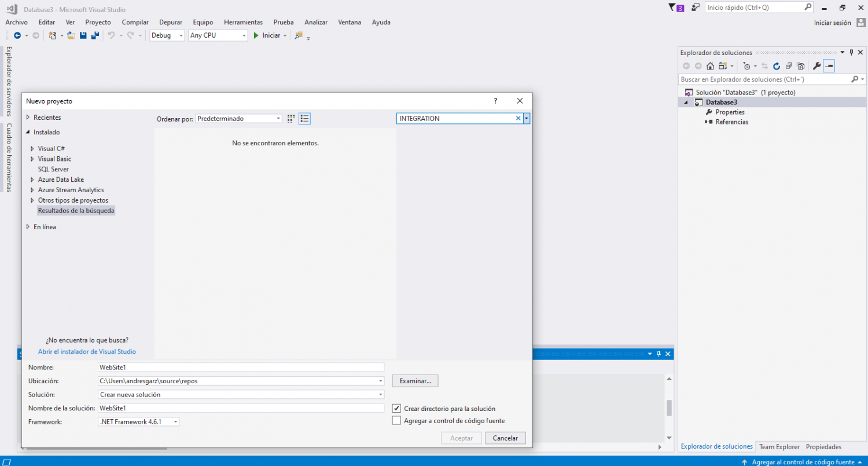
Task: Click Refresh in Explorador de soluciones
Action: click(777, 66)
